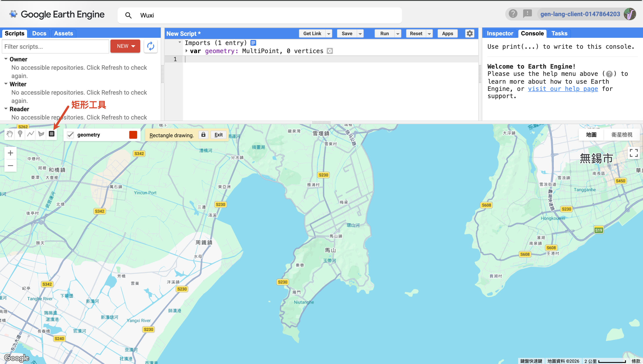Click code editor line 1
This screenshot has width=643, height=364.
330,59
